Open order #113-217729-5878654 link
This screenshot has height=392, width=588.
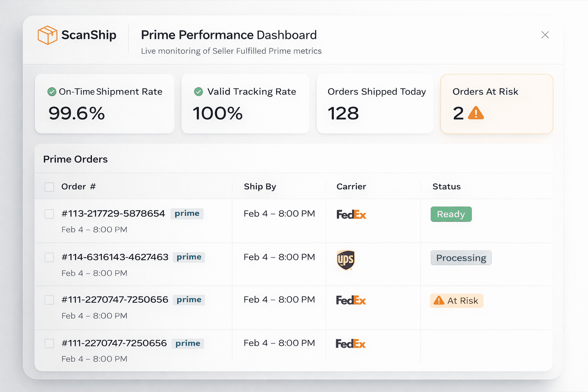[x=113, y=214]
